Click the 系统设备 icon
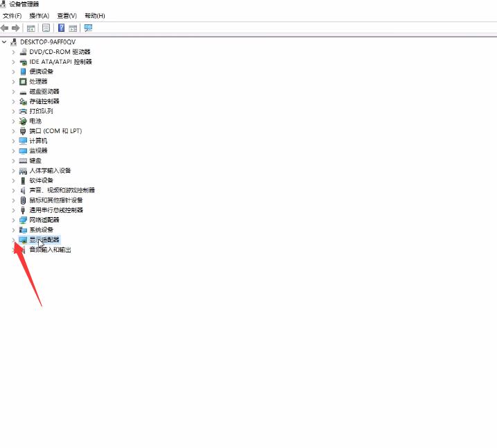The image size is (497, 448). click(x=23, y=230)
